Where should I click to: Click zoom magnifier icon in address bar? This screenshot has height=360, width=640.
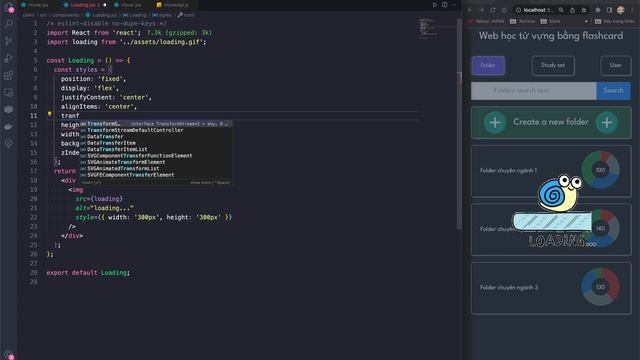(561, 10)
